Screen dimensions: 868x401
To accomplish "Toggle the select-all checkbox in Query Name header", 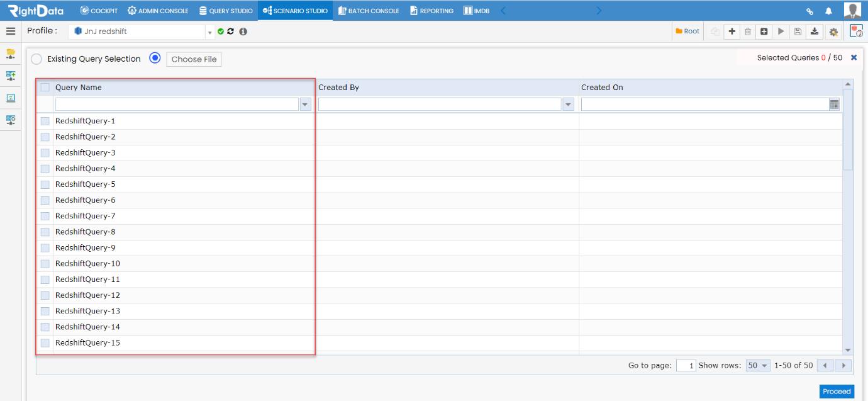I will tap(45, 88).
